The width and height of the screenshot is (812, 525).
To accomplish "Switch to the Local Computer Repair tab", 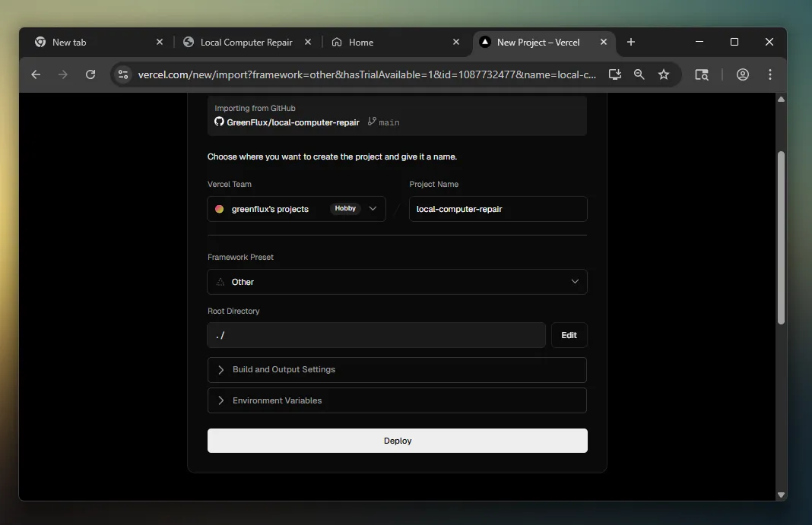I will (x=246, y=43).
